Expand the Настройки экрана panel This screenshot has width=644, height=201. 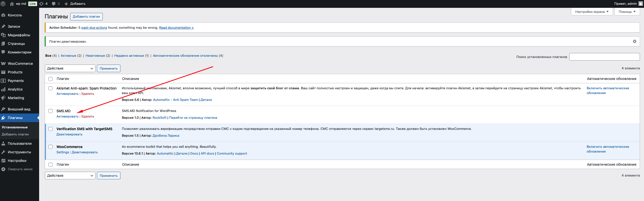pos(591,12)
